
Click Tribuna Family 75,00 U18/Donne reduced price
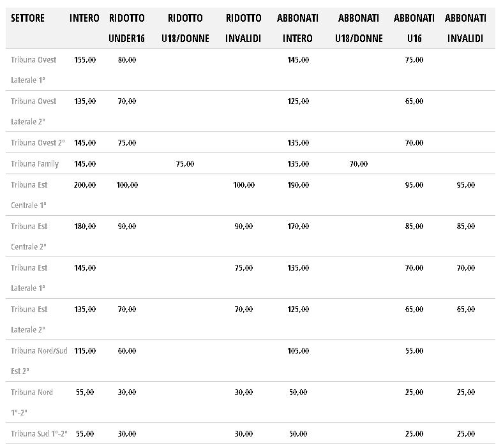coord(184,164)
